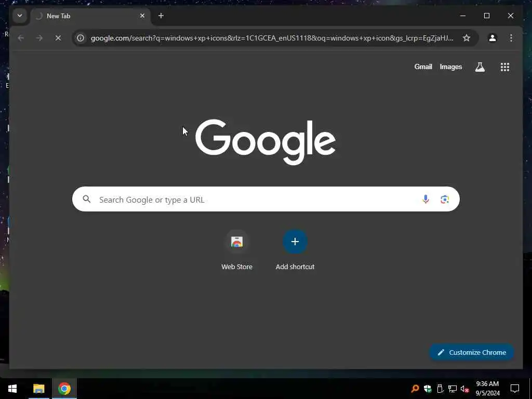Click the address bar URL text
The image size is (532, 399).
272,38
